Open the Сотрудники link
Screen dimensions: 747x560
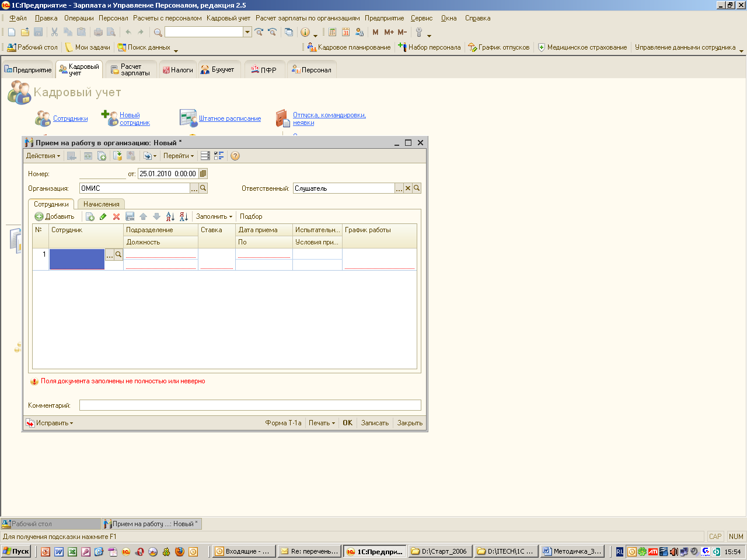pyautogui.click(x=70, y=118)
